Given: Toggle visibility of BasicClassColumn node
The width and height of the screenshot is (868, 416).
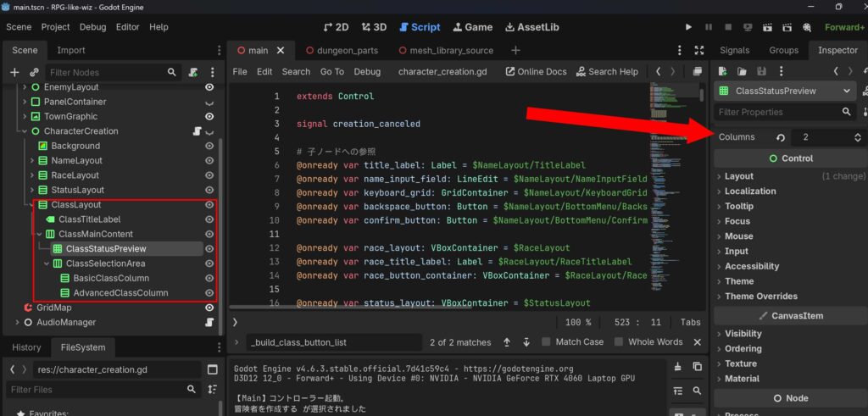Looking at the screenshot, I should coord(209,278).
